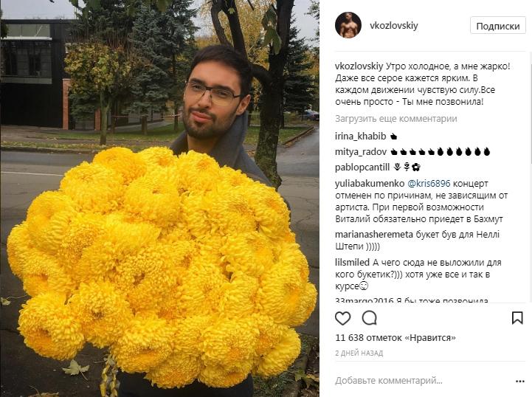532x397 pixels.
Task: Click the yellow chrysanthemum photo
Action: (159, 198)
